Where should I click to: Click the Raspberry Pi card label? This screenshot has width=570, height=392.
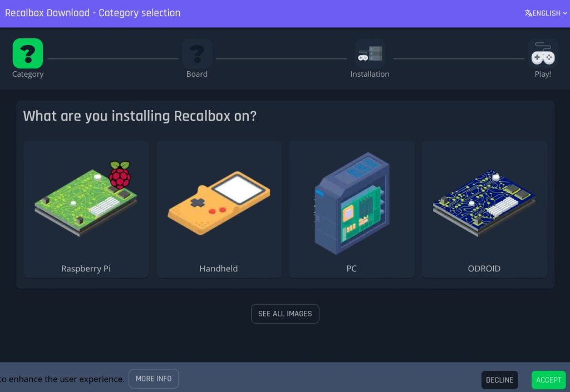86,269
